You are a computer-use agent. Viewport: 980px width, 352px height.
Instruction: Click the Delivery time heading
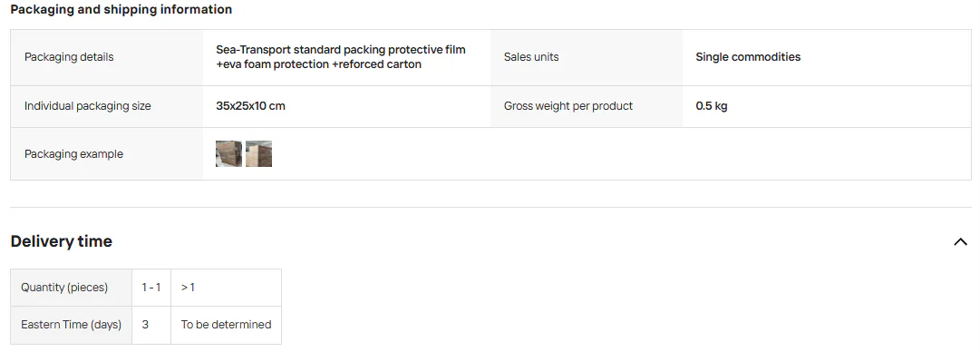point(62,241)
